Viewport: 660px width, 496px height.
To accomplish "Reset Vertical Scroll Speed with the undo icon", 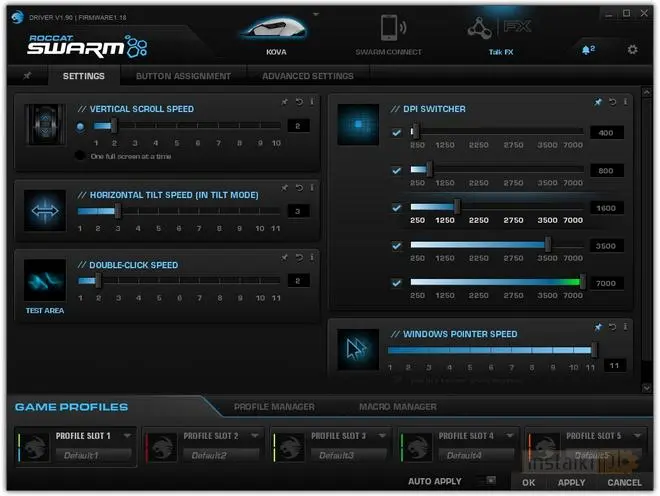I will click(298, 102).
